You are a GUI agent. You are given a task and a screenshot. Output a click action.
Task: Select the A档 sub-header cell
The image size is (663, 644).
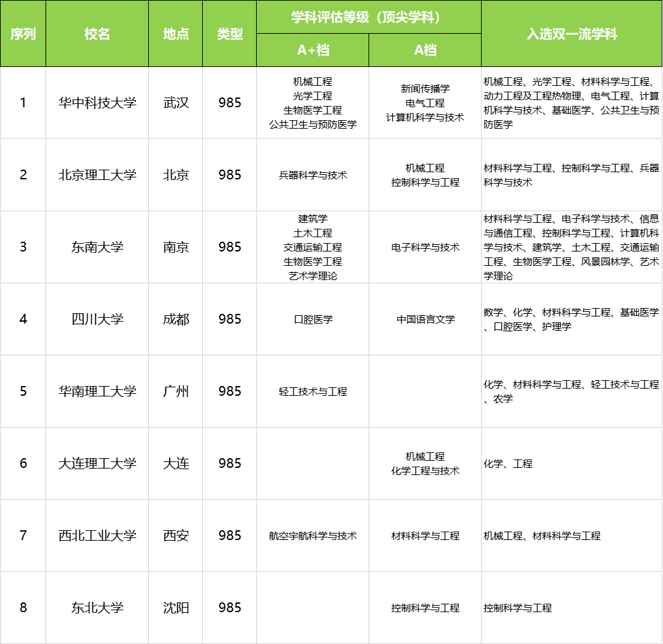point(425,50)
